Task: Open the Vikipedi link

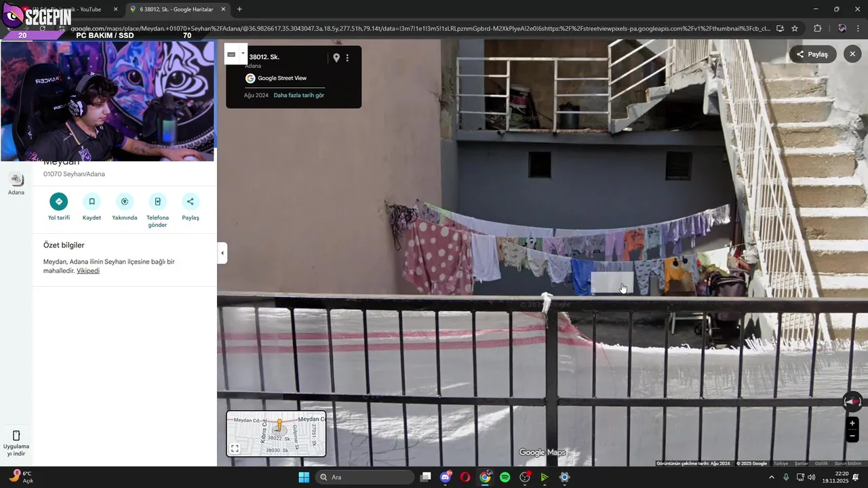Action: pos(88,270)
